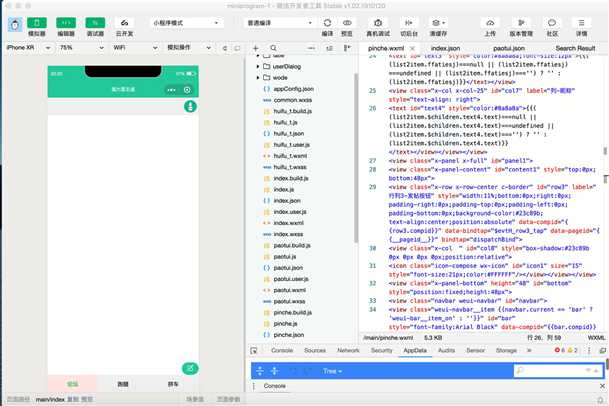Open the compile mode (普通编译) dropdown
This screenshot has height=406, width=609.
click(279, 23)
